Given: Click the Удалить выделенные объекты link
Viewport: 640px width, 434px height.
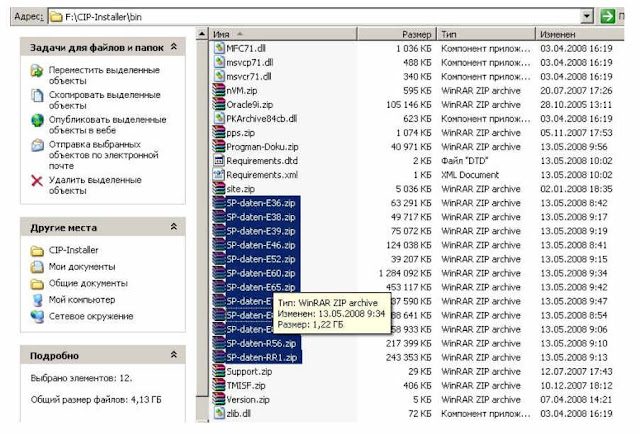Looking at the screenshot, I should (x=95, y=185).
